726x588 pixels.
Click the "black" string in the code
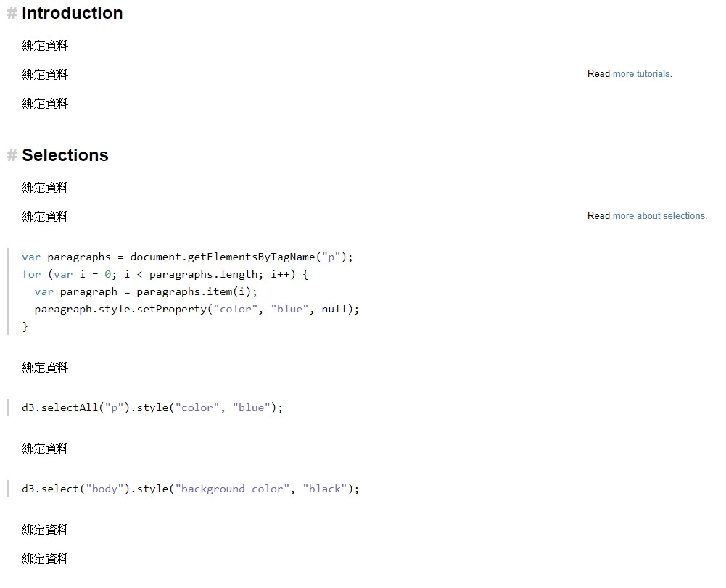[x=325, y=489]
